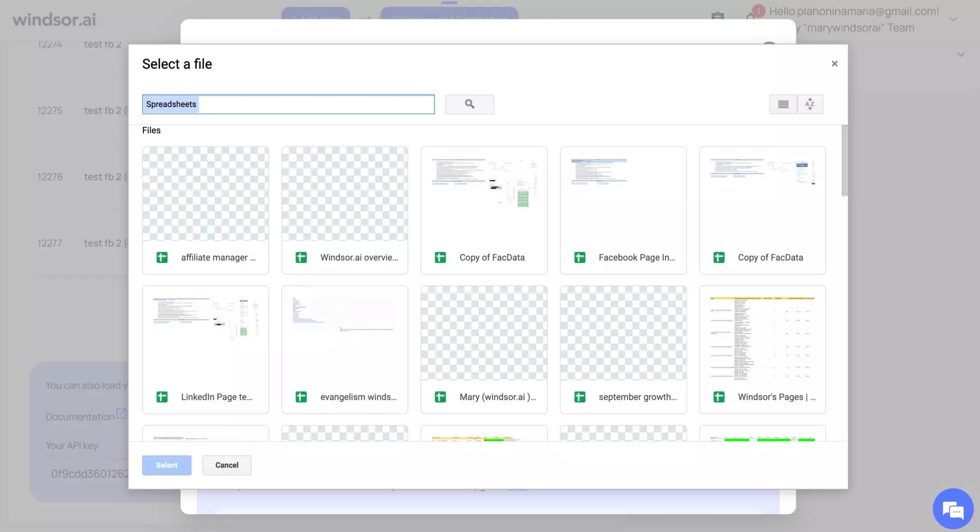980x532 pixels.
Task: Select the Windsor's Pages spreadsheet thumbnail
Action: pos(762,349)
